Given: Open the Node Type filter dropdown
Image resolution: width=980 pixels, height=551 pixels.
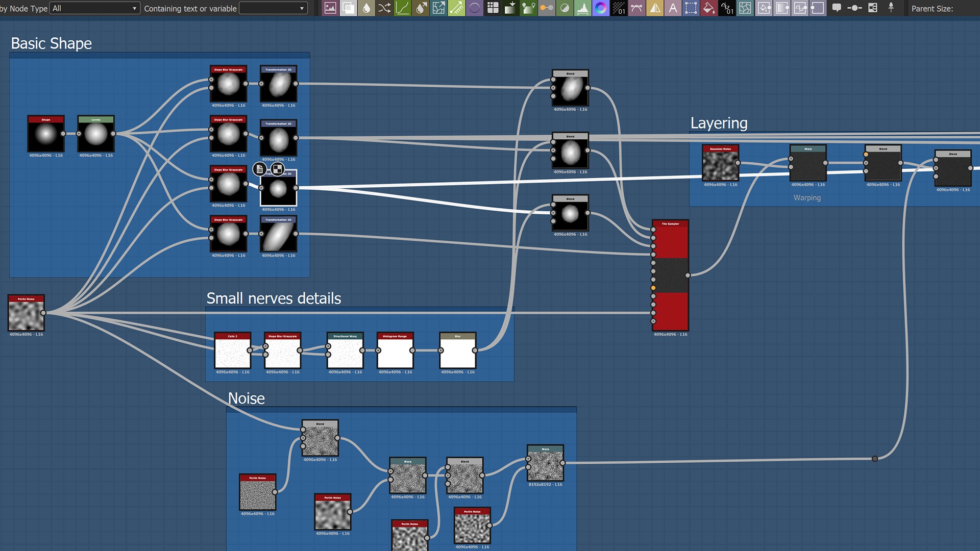Looking at the screenshot, I should pyautogui.click(x=95, y=8).
